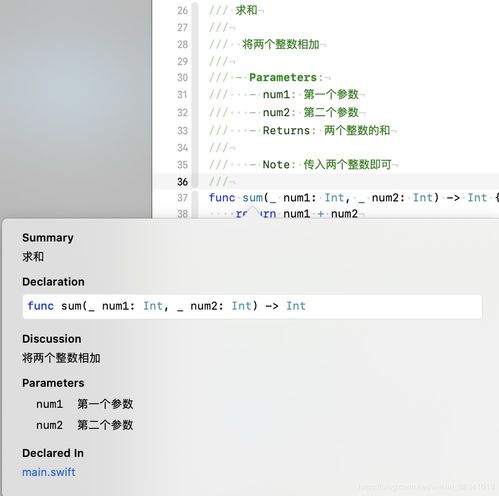Screen dimensions: 499x496
Task: Open the main.swift link under Declared In
Action: tap(49, 472)
